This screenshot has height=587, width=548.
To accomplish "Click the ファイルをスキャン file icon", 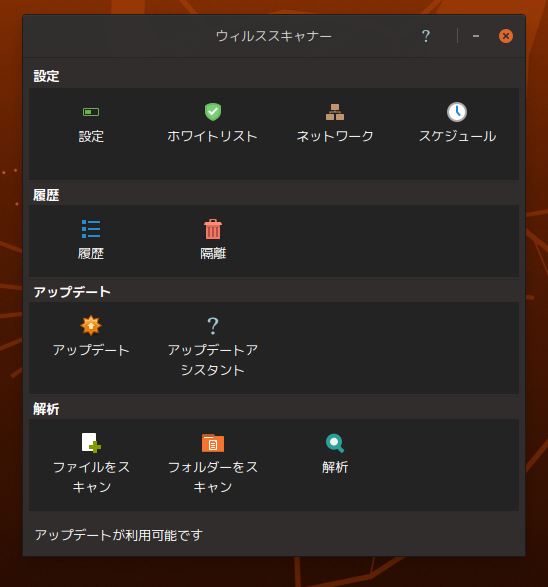I will click(x=91, y=443).
